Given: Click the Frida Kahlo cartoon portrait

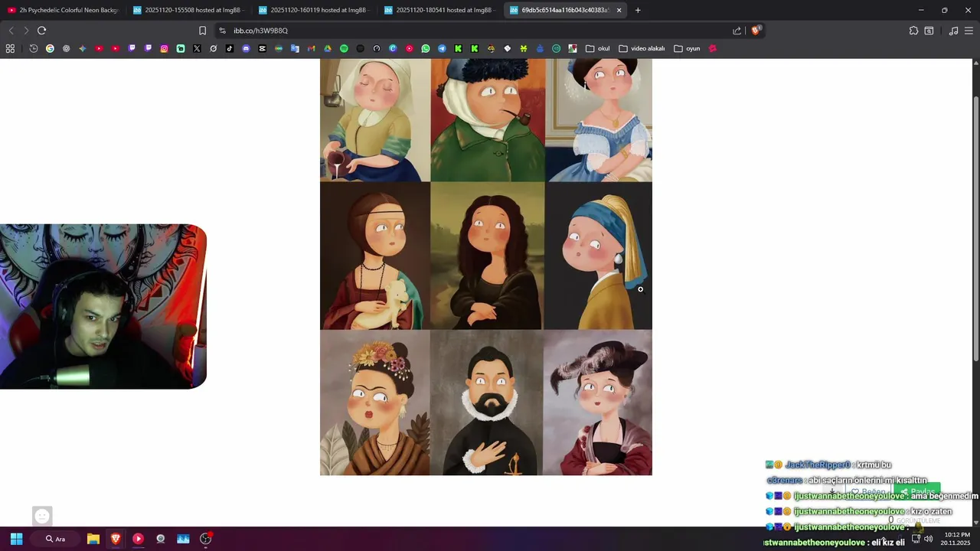Looking at the screenshot, I should 375,403.
